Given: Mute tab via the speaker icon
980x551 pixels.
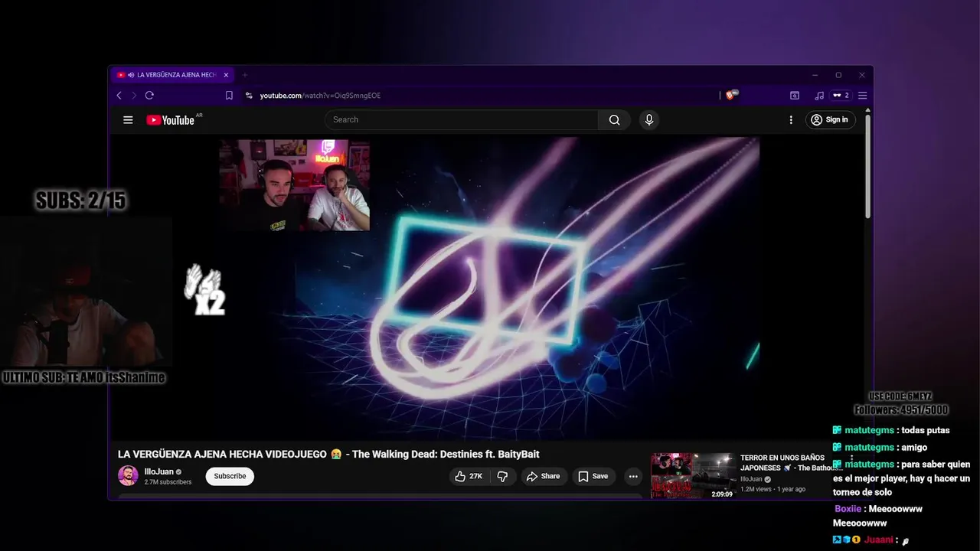Looking at the screenshot, I should 132,75.
